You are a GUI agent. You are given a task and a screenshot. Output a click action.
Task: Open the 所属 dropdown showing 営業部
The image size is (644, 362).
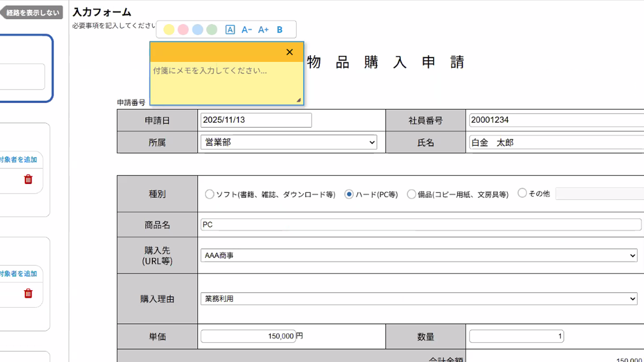pyautogui.click(x=289, y=142)
